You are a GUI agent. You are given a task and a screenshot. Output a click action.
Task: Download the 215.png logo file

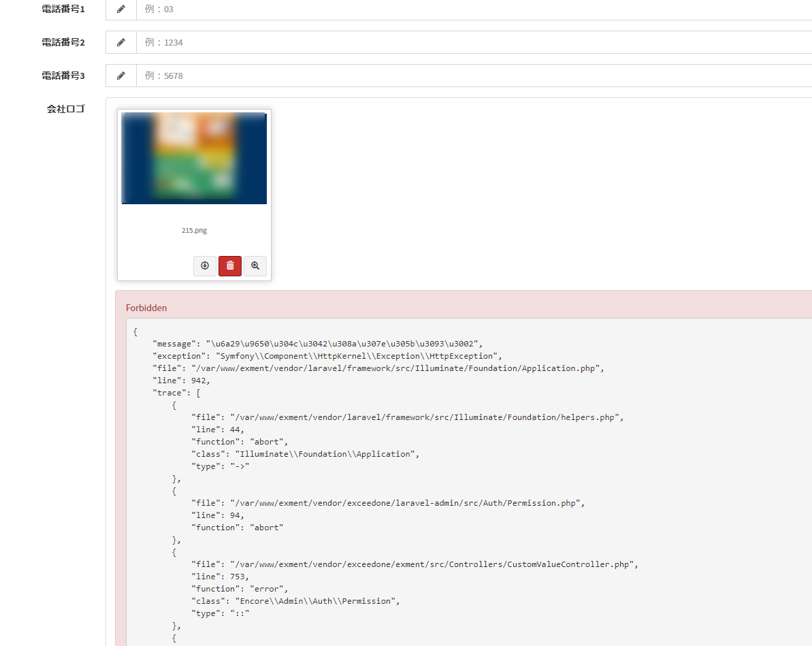pos(205,265)
